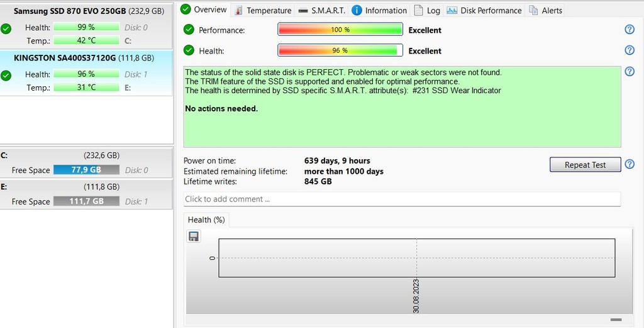Click the 'Excellent' label next to Health
The image size is (644, 328).
coord(425,51)
